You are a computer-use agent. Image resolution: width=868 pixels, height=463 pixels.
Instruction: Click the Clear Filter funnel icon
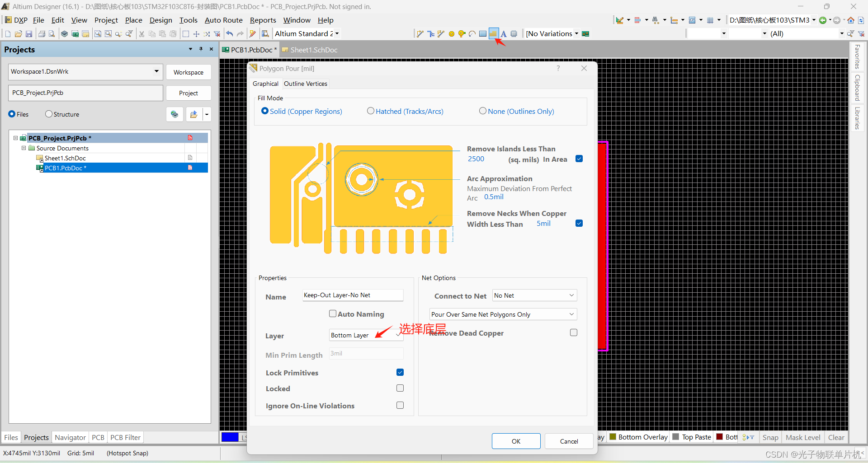pos(217,34)
